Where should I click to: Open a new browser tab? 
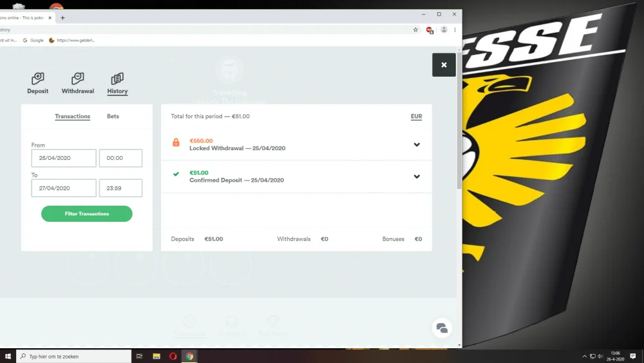point(63,17)
